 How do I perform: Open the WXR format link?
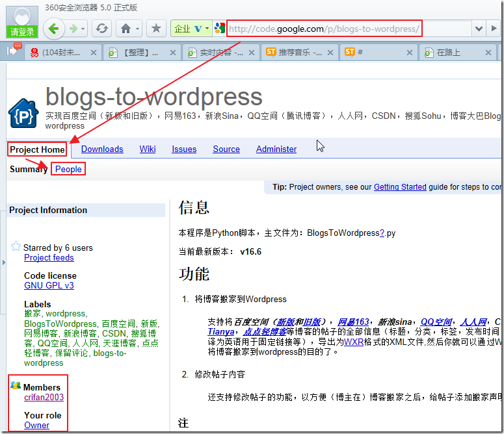[354, 342]
